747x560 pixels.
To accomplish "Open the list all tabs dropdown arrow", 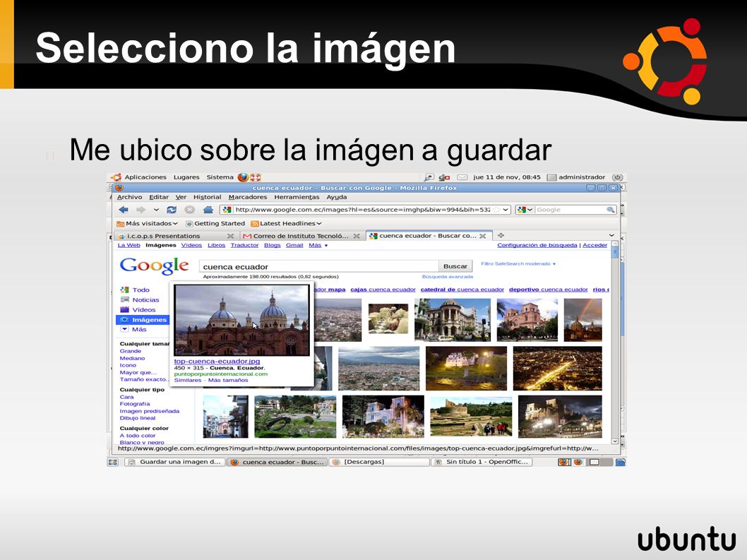I will pos(611,235).
